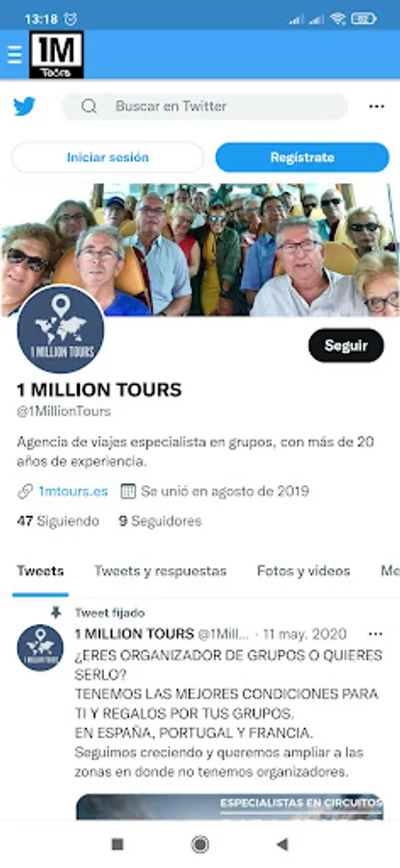Viewport: 400px width, 868px height.
Task: Tap the avatar on the pinned tweet
Action: tap(40, 648)
